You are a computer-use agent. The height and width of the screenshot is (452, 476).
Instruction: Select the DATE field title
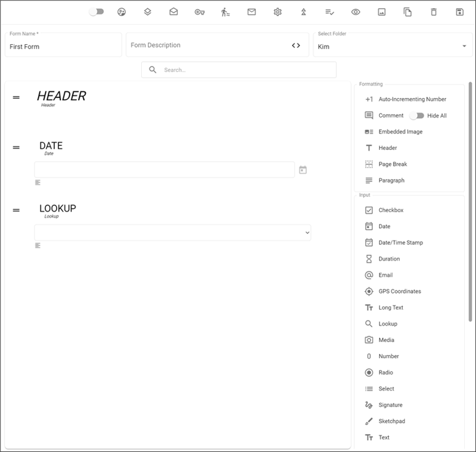(51, 146)
